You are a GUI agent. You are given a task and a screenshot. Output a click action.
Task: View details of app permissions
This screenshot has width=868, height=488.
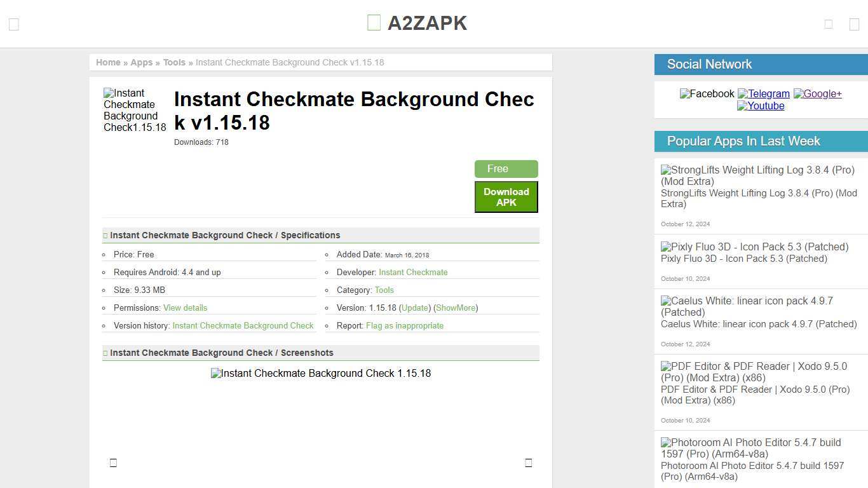pyautogui.click(x=185, y=308)
